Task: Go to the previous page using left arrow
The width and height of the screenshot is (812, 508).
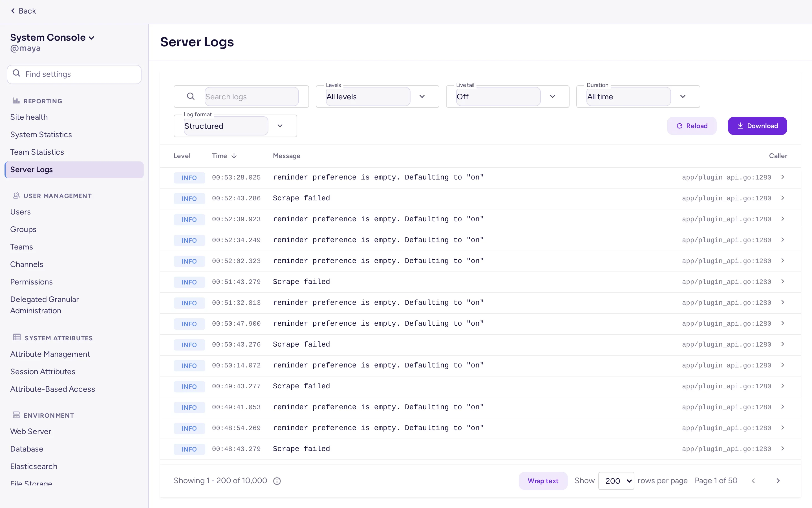Action: [753, 481]
